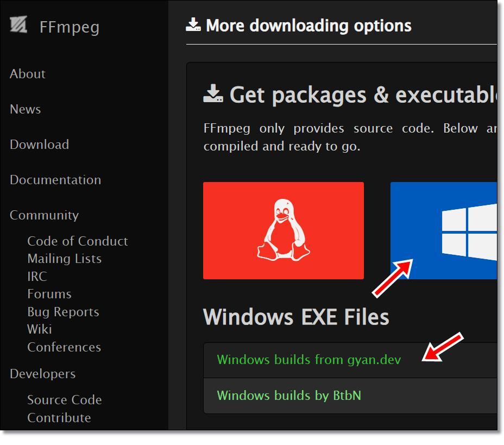Open the About page
The width and height of the screenshot is (504, 445).
(x=28, y=74)
